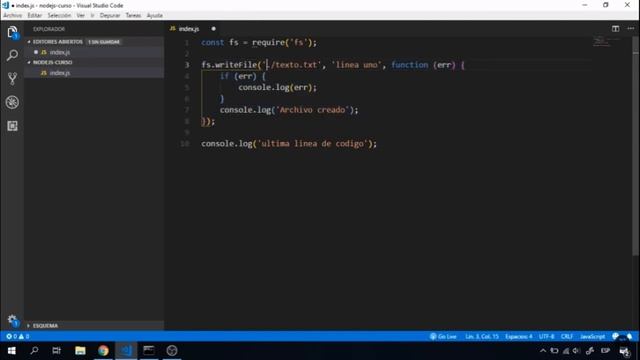Image resolution: width=640 pixels, height=360 pixels.
Task: Open the command prompt from taskbar
Action: coord(149,351)
